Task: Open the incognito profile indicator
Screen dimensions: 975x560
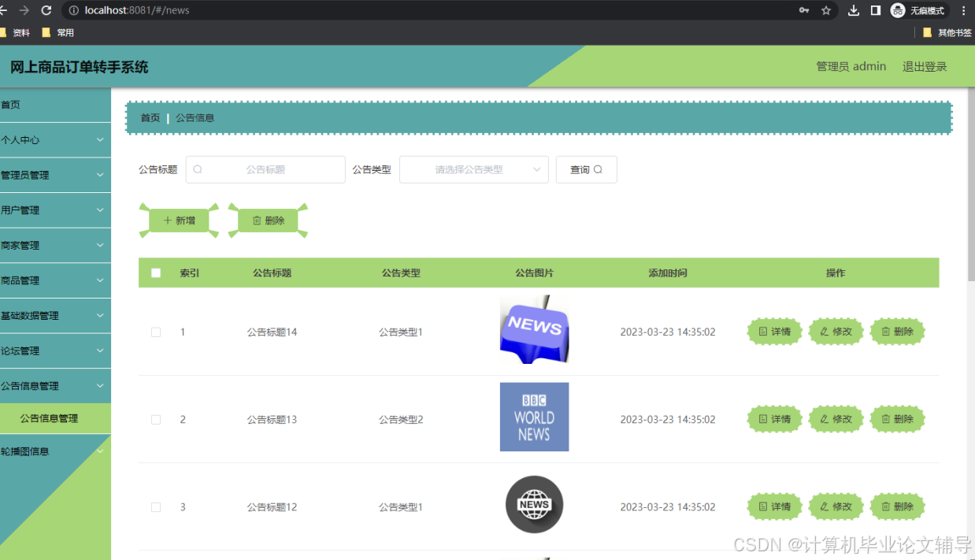Action: [x=918, y=10]
